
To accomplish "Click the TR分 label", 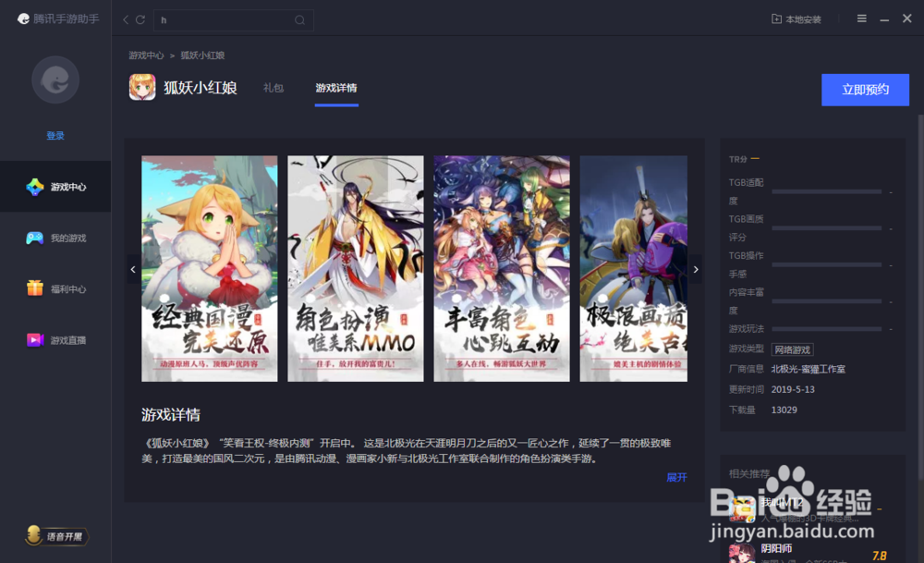I will tap(737, 159).
